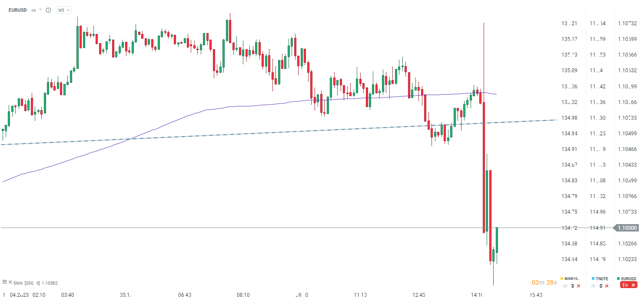Click the EURUSD symbol name at top-left
644x302 pixels.
pos(17,10)
